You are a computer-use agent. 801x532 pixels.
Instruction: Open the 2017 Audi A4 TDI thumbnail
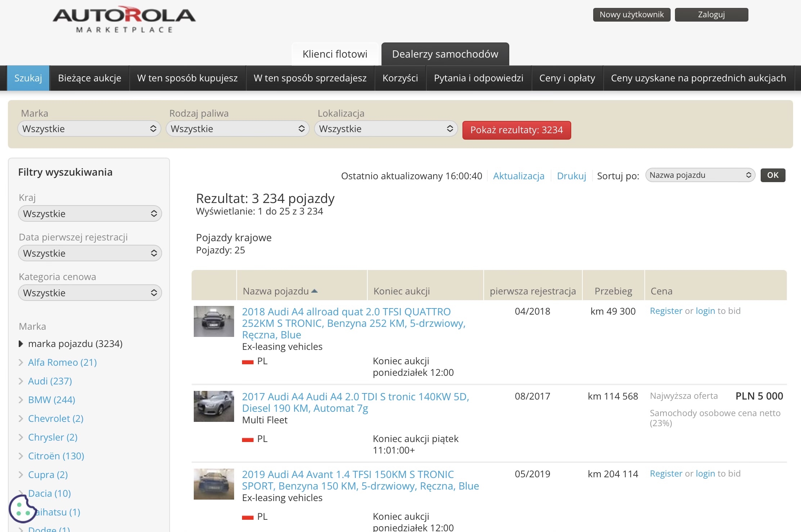(214, 406)
